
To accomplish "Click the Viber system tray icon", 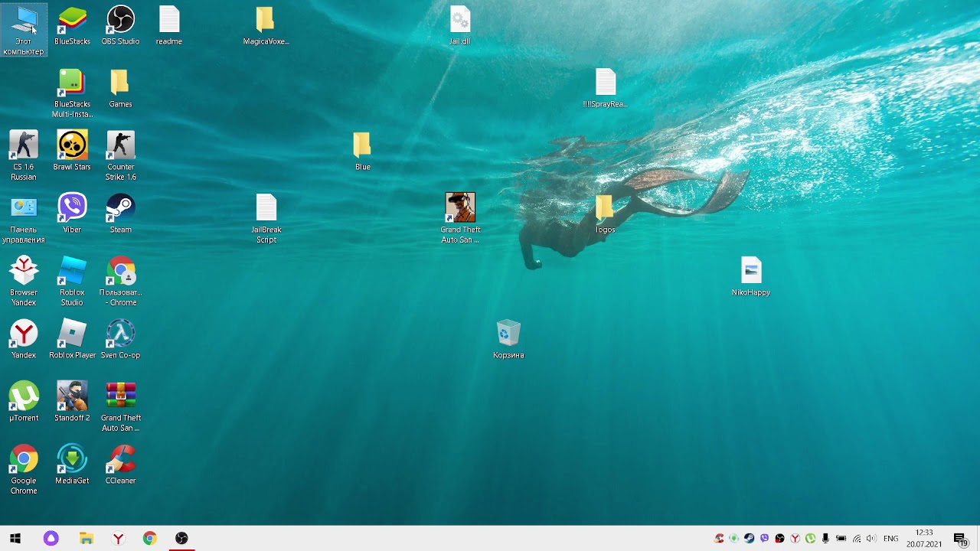I will [x=765, y=539].
